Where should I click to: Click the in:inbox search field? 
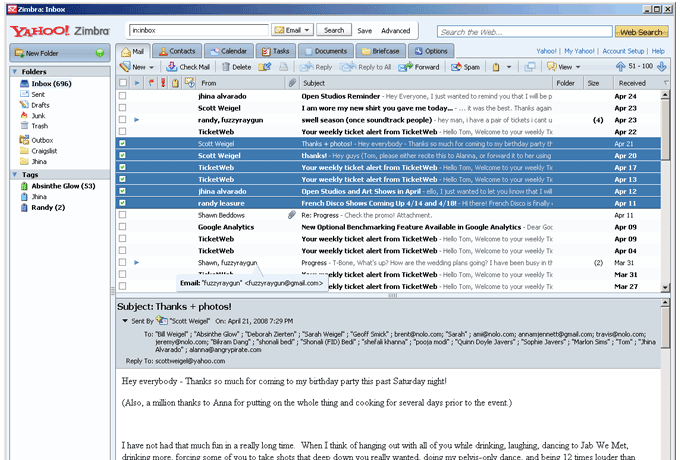pos(199,30)
